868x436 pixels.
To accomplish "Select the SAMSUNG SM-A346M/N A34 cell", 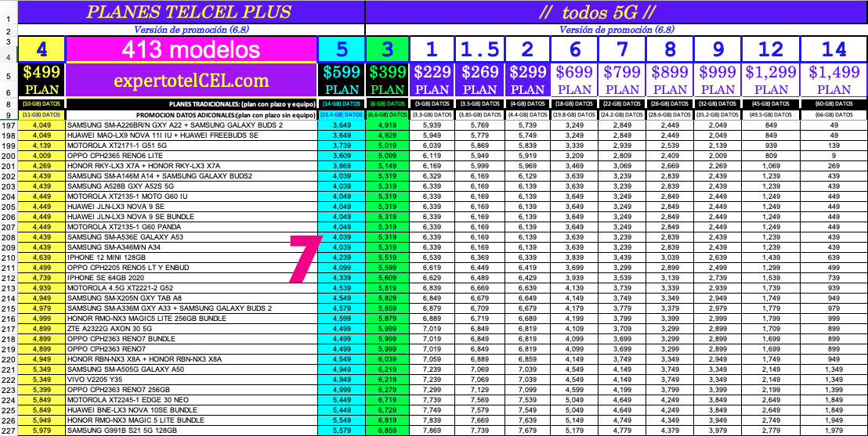I will click(191, 247).
